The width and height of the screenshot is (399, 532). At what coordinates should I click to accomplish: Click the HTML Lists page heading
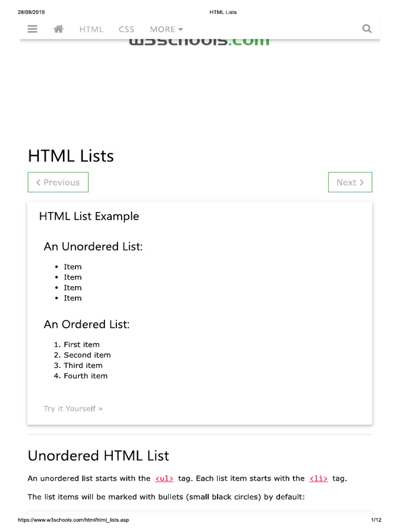tap(71, 156)
